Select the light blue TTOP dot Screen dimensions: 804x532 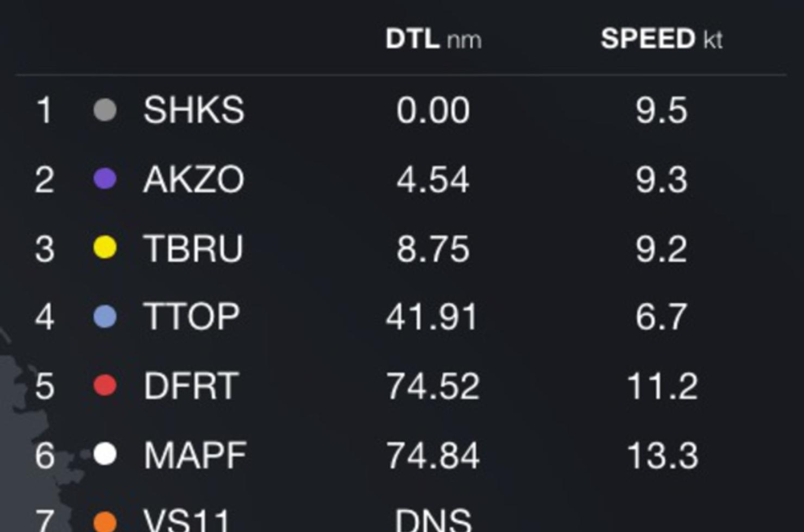point(105,316)
